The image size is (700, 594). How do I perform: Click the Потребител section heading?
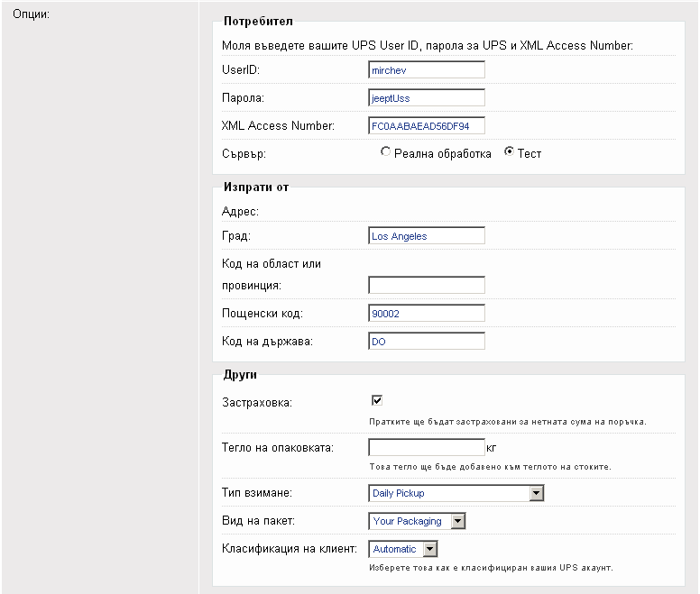[x=258, y=21]
